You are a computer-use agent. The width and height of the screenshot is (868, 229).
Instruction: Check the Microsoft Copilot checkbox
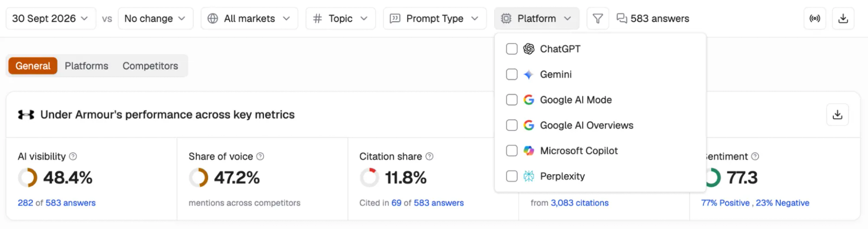point(512,151)
